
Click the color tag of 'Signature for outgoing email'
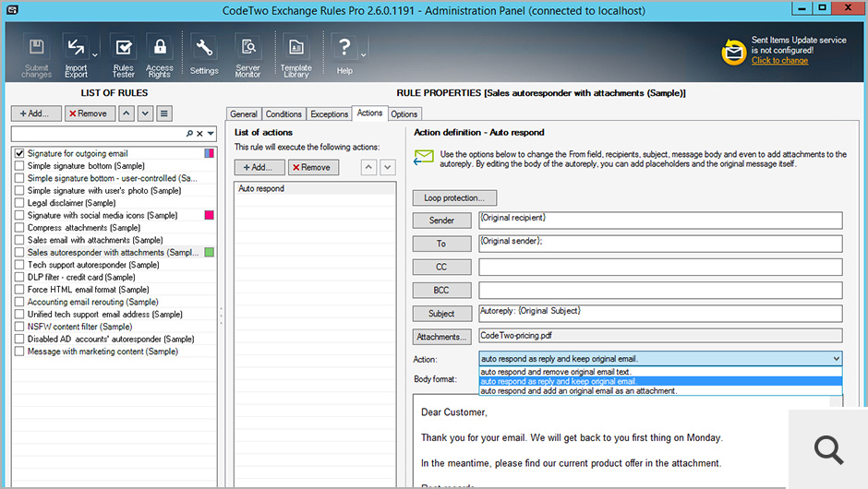(x=210, y=153)
